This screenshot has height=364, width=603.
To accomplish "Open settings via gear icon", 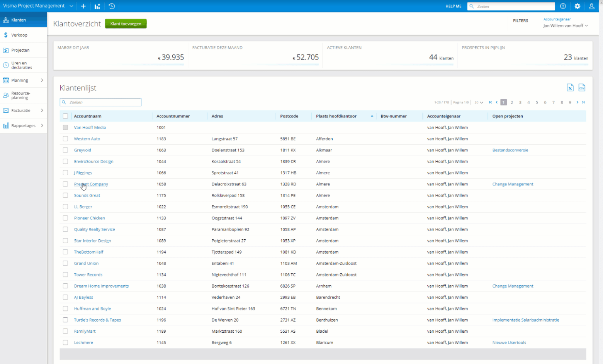I will pos(577,6).
